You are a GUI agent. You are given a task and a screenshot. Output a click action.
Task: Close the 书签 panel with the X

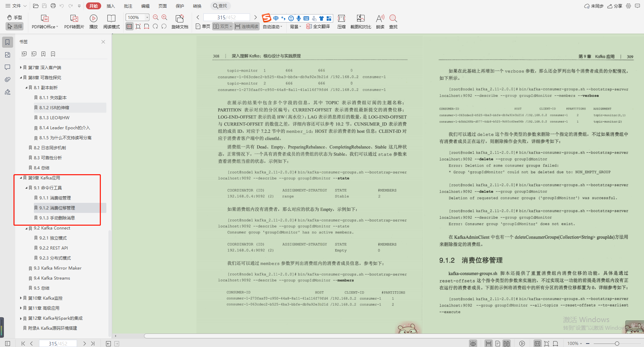103,42
